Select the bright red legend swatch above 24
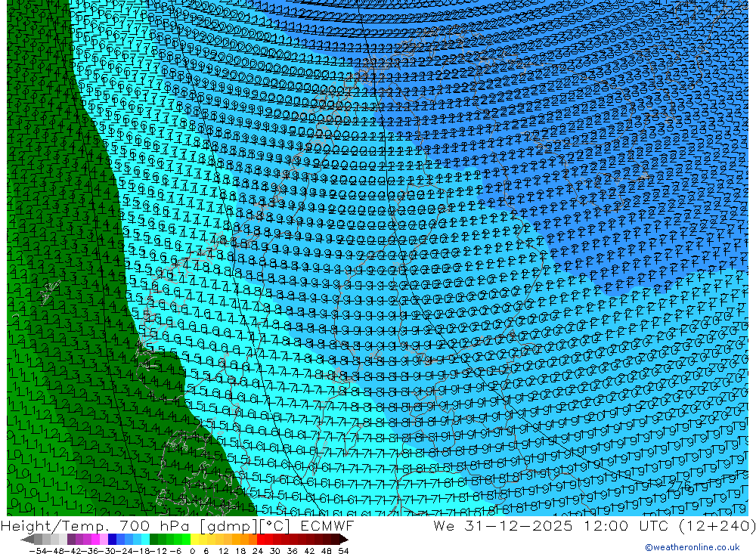 point(261,539)
